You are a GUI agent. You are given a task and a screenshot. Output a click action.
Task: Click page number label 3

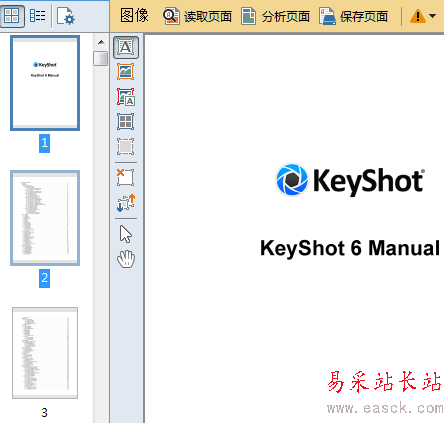tap(45, 413)
